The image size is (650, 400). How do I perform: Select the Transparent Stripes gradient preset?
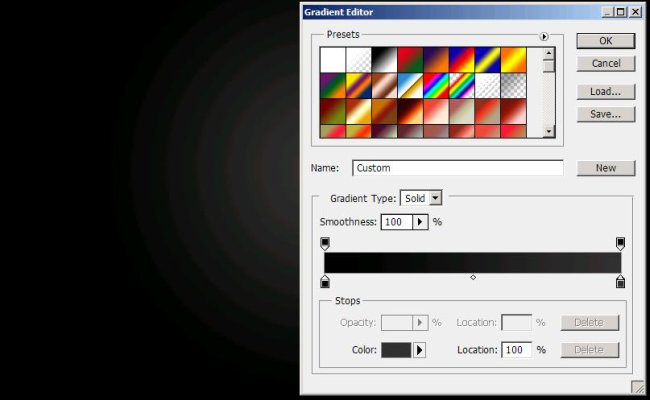488,86
